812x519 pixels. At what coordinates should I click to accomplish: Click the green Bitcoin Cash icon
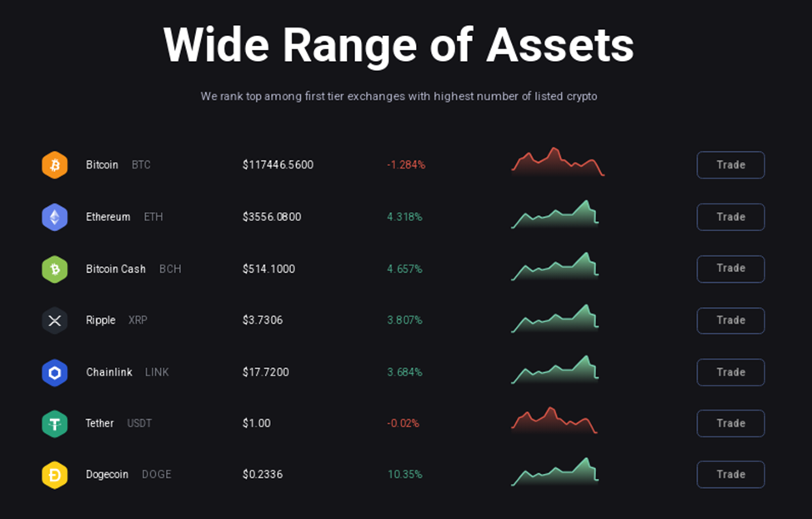point(55,269)
